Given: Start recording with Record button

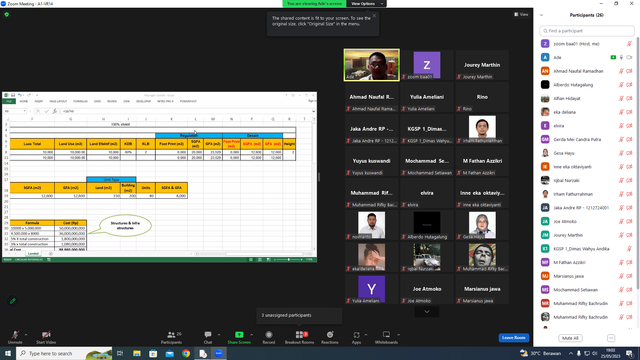Looking at the screenshot, I should click(269, 337).
